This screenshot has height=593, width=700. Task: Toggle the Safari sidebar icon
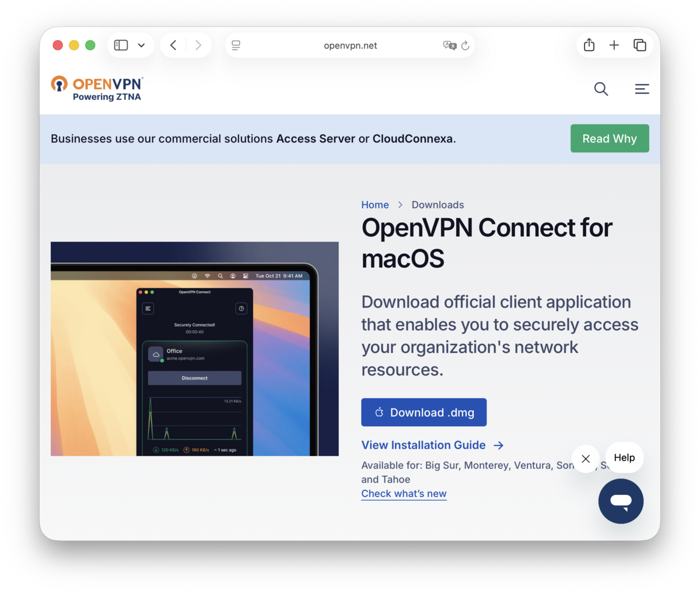(x=121, y=45)
